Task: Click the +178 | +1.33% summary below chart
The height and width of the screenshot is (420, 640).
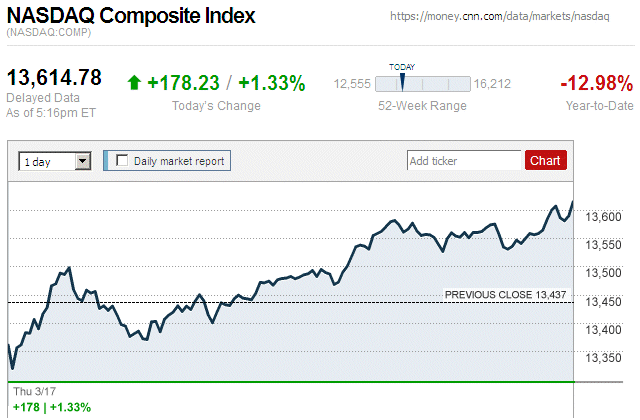Action: 52,407
